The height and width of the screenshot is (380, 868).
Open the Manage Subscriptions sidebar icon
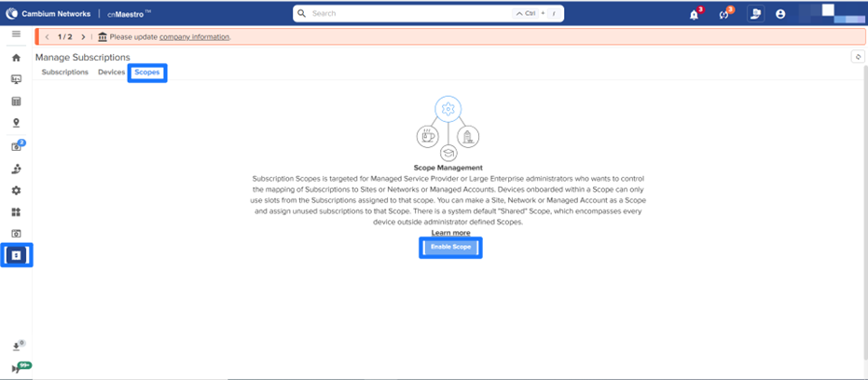(16, 254)
